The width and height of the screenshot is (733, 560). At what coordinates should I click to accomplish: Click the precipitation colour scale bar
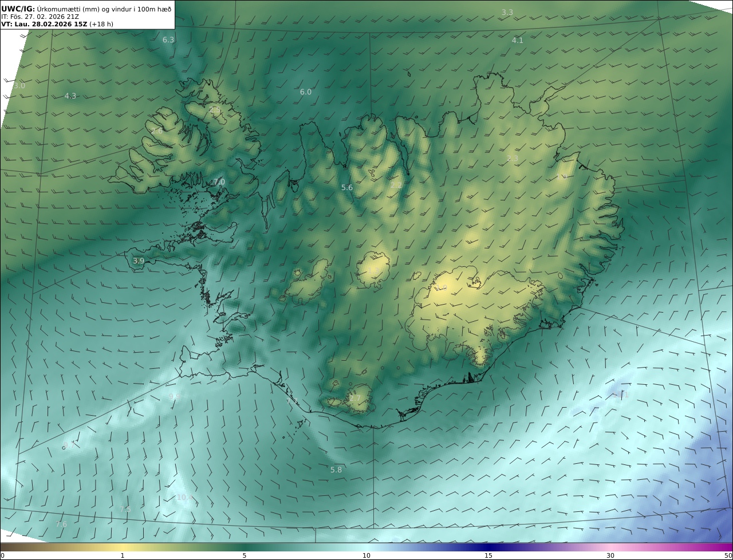click(x=366, y=547)
